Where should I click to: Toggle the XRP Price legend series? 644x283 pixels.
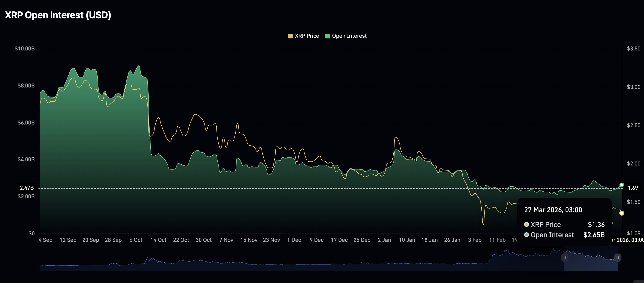303,36
